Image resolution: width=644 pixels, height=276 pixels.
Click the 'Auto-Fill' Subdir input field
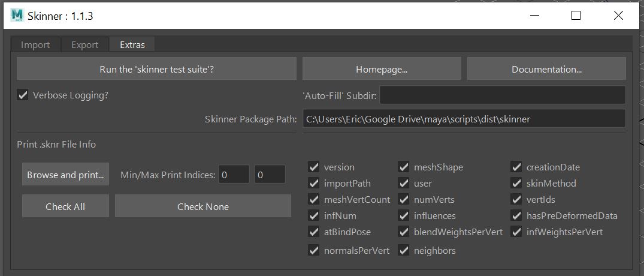502,95
